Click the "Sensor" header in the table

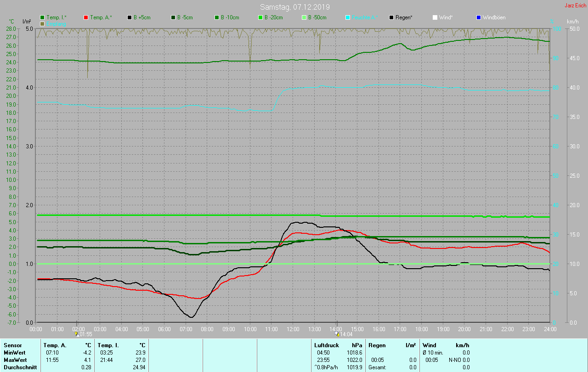click(x=12, y=345)
